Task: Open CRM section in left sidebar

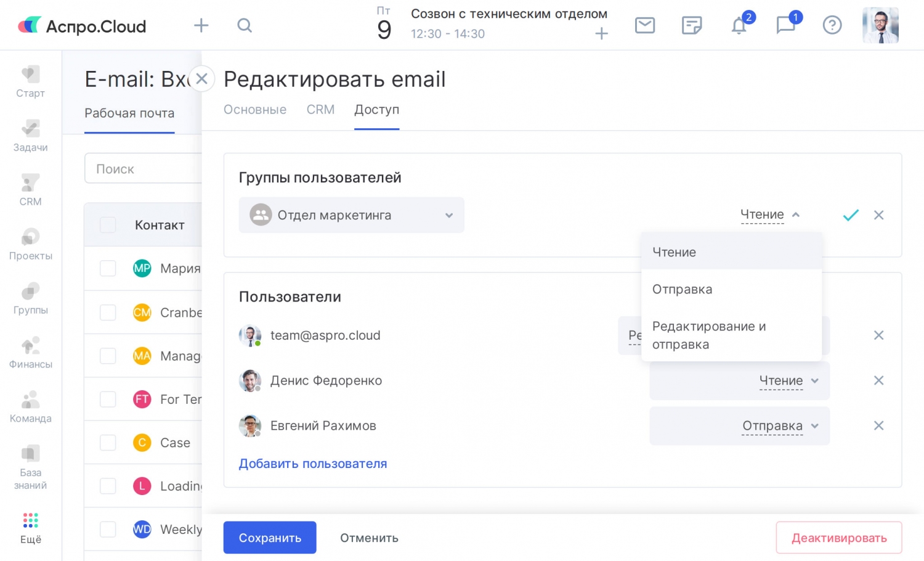Action: pos(30,189)
